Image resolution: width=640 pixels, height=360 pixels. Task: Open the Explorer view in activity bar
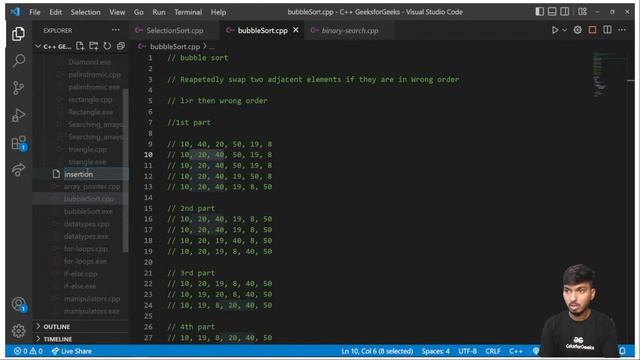click(x=18, y=34)
